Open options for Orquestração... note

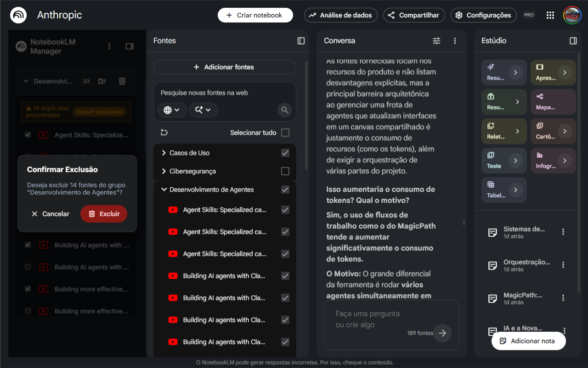click(x=563, y=265)
